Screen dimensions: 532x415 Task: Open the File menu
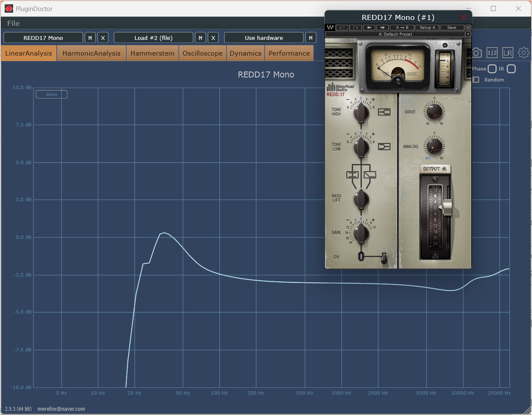14,23
